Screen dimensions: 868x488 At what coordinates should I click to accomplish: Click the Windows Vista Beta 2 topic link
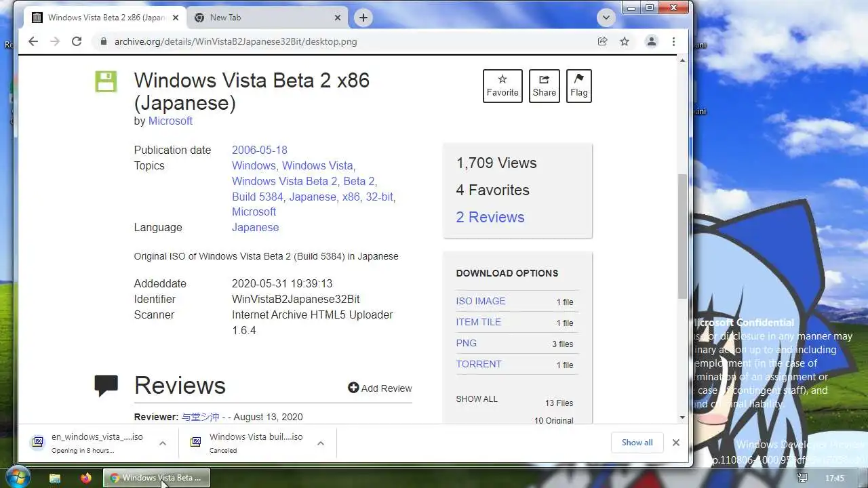coord(284,181)
